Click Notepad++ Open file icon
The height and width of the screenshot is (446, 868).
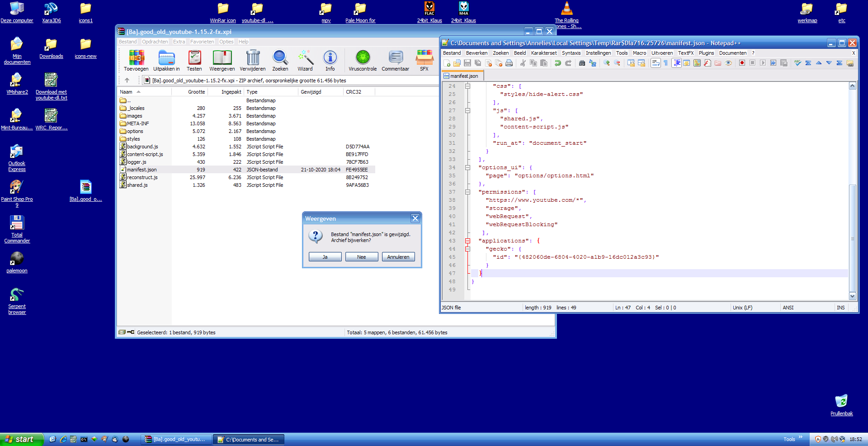[457, 63]
